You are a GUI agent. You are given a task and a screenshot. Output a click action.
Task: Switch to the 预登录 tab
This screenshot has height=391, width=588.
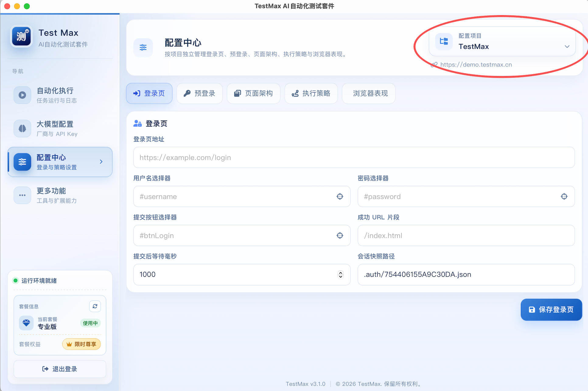click(x=200, y=93)
